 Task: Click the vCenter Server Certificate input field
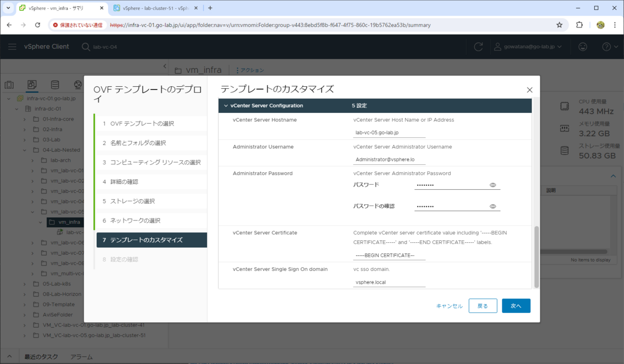click(389, 255)
